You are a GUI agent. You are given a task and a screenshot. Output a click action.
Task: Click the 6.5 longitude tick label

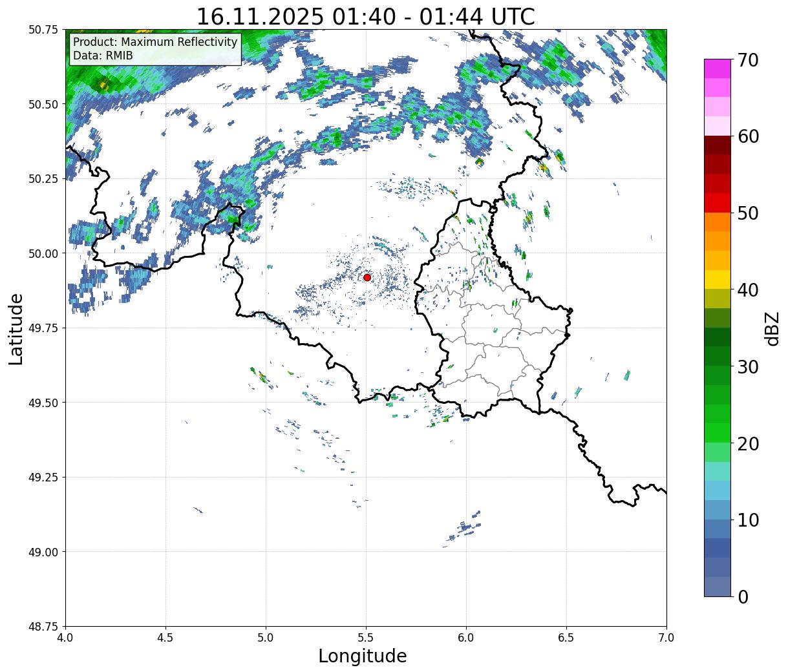[x=566, y=638]
